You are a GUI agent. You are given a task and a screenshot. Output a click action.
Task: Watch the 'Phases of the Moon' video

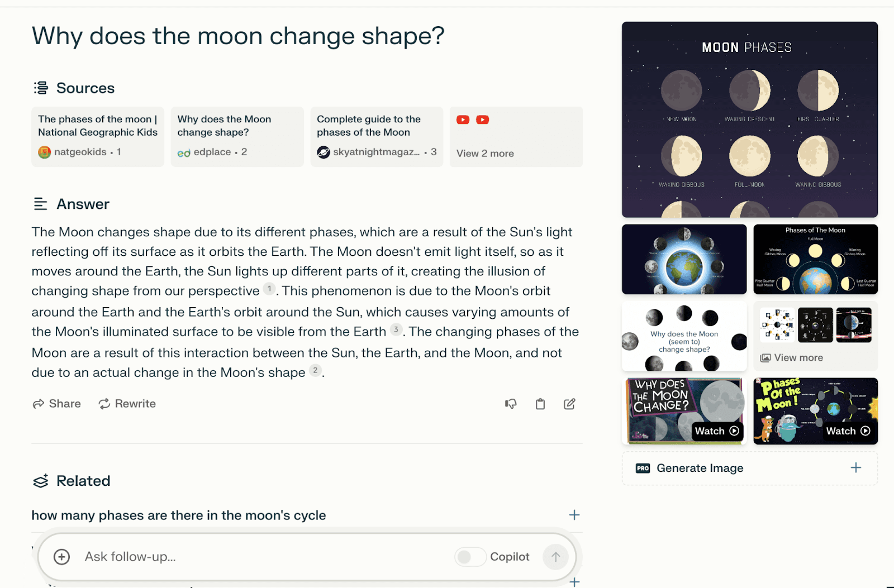click(x=816, y=411)
